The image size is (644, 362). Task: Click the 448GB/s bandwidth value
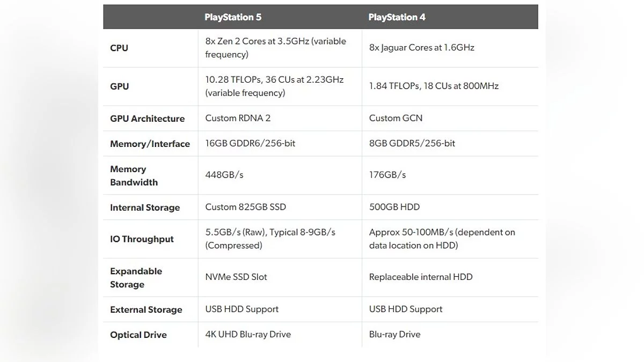224,175
